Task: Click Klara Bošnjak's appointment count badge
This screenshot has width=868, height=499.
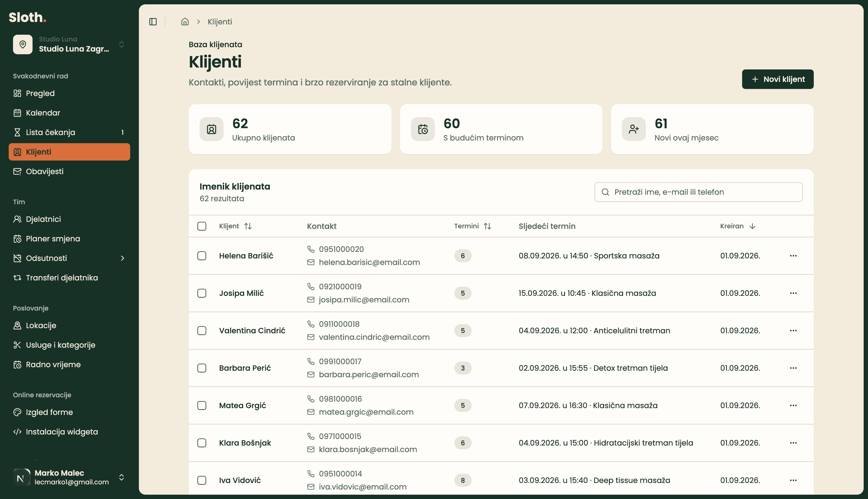Action: pyautogui.click(x=462, y=443)
